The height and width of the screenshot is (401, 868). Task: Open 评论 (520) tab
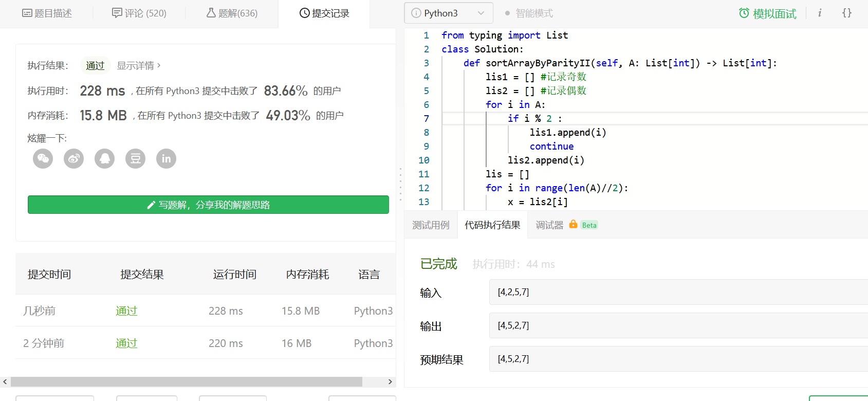click(x=139, y=13)
